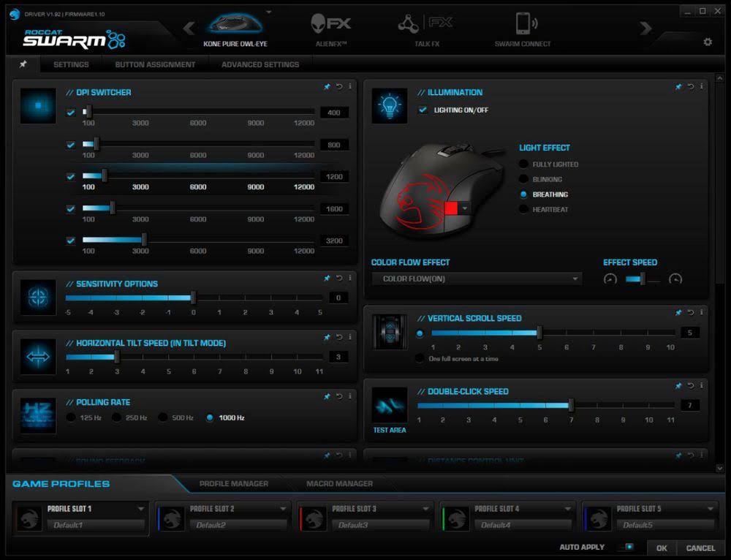Select the Game Profiles tab
Image resolution: width=731 pixels, height=560 pixels.
(x=61, y=484)
